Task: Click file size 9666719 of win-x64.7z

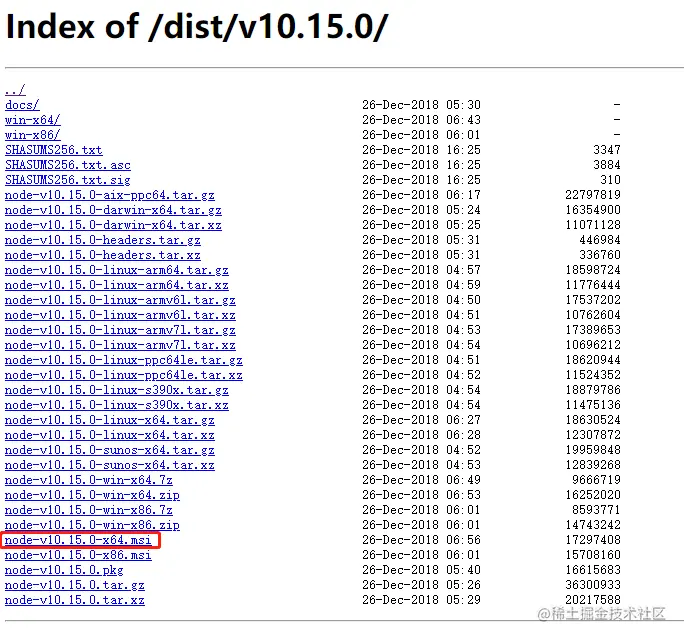Action: click(x=596, y=480)
